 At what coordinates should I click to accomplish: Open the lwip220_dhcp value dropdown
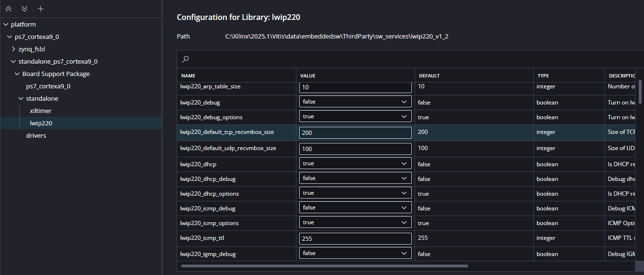[355, 163]
